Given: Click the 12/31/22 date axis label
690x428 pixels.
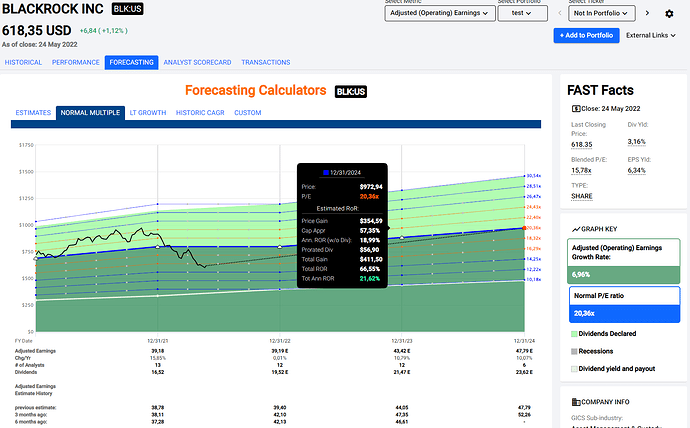Looking at the screenshot, I should coord(279,341).
